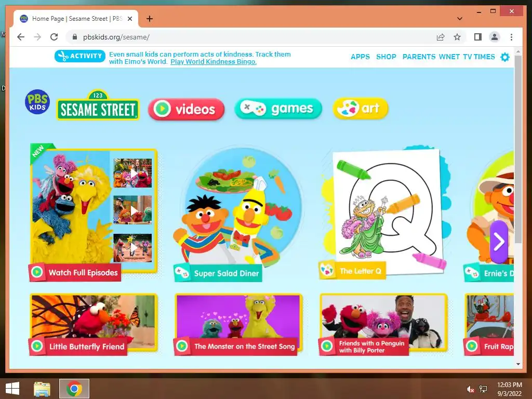Go back in Chrome
The height and width of the screenshot is (399, 532).
pyautogui.click(x=21, y=37)
